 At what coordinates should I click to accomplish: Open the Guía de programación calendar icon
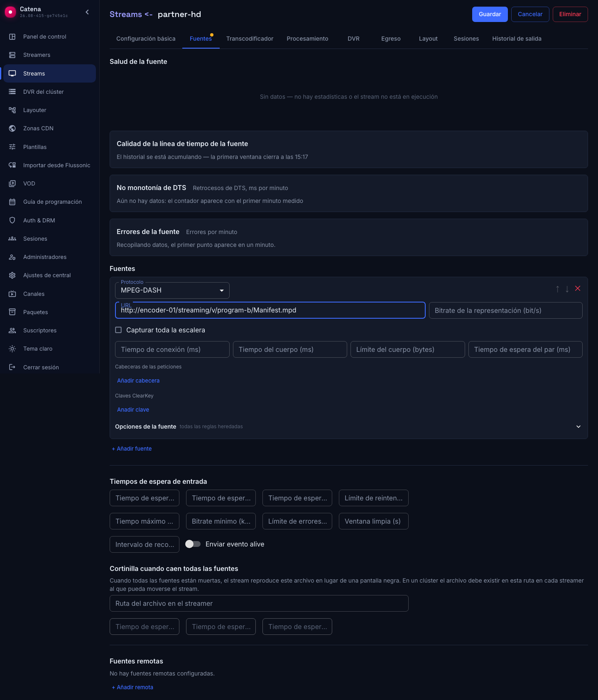[12, 202]
